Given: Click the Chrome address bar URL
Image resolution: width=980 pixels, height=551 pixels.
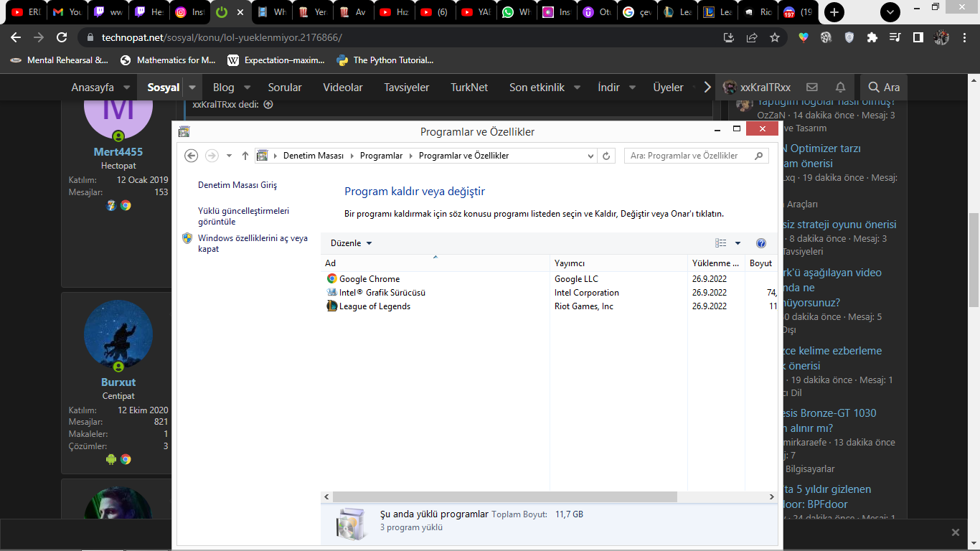Looking at the screenshot, I should tap(222, 37).
